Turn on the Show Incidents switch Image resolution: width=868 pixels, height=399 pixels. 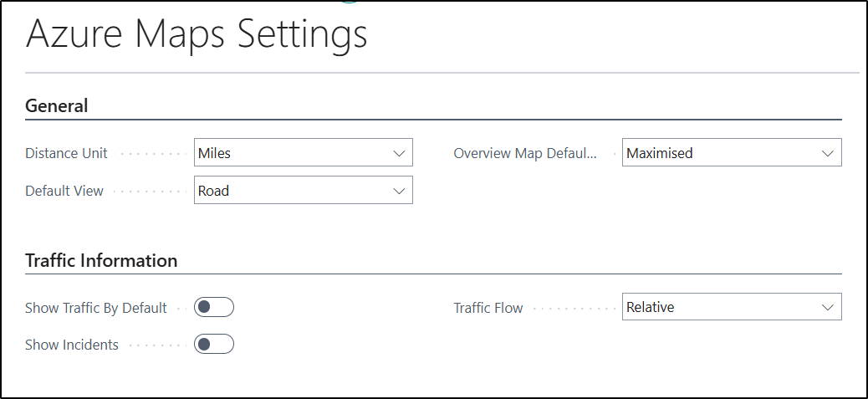tap(214, 345)
